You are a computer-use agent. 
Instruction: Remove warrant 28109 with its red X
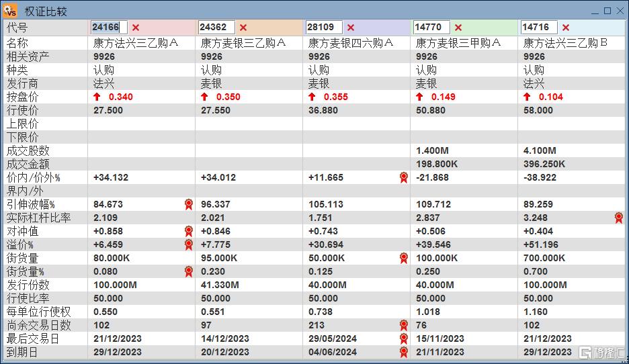click(x=351, y=28)
